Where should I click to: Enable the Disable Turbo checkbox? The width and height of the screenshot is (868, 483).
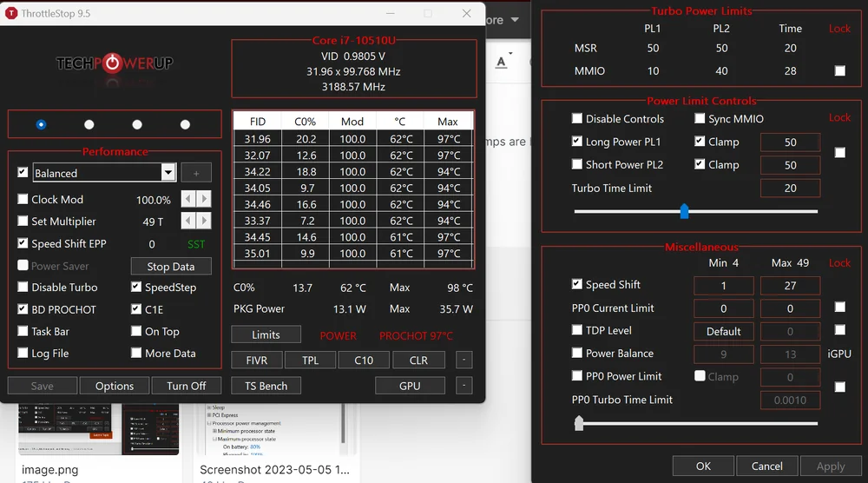(23, 287)
